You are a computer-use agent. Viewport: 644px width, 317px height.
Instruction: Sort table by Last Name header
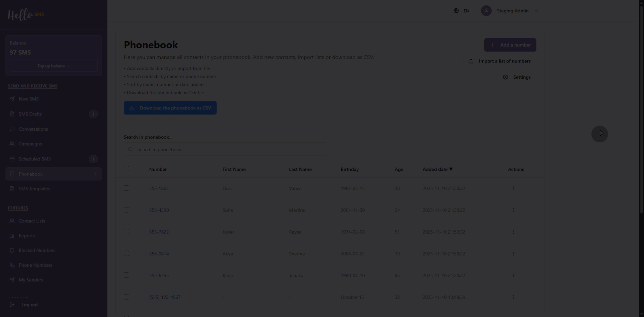(x=300, y=169)
